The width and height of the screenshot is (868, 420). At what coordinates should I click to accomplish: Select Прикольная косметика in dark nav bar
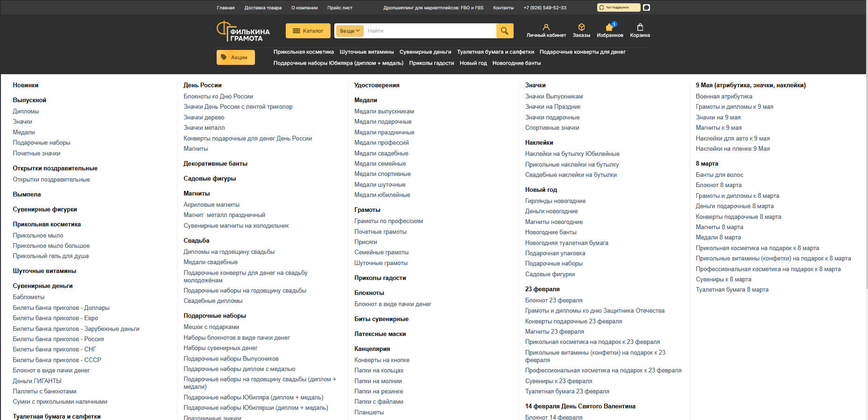tap(303, 52)
